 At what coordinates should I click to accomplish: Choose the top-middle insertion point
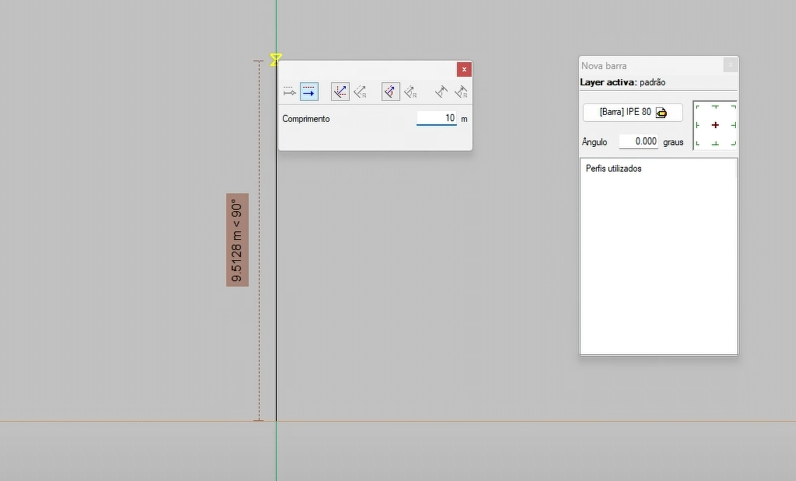click(715, 107)
